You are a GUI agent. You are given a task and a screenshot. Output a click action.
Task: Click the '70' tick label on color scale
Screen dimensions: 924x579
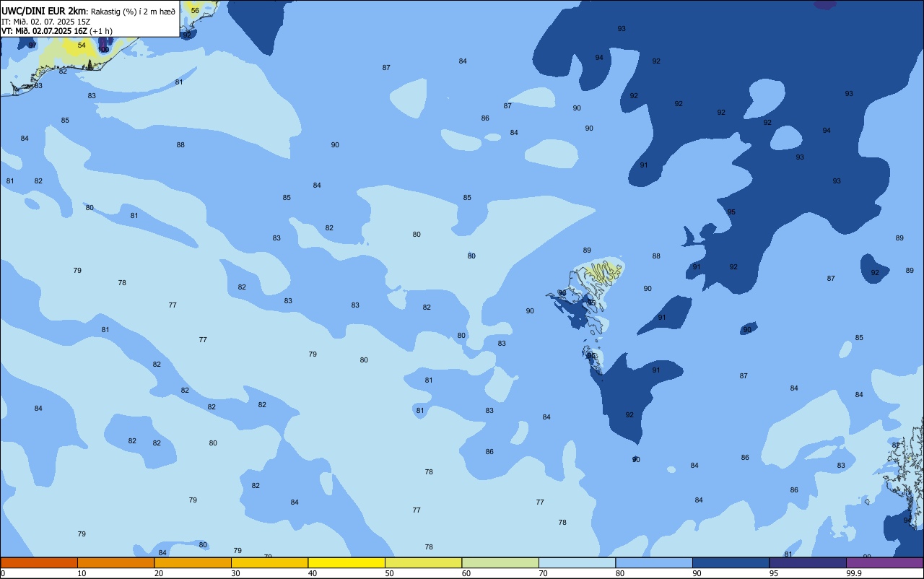(544, 573)
